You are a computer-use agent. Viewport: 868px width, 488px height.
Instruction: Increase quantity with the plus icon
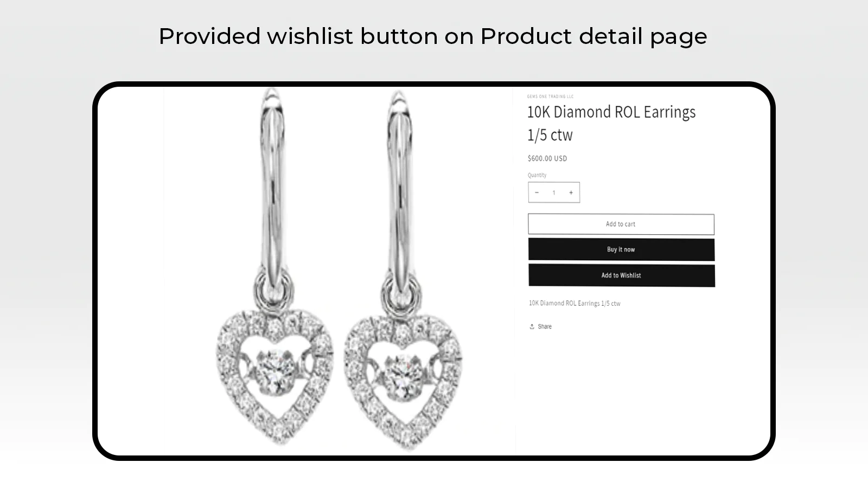(571, 192)
